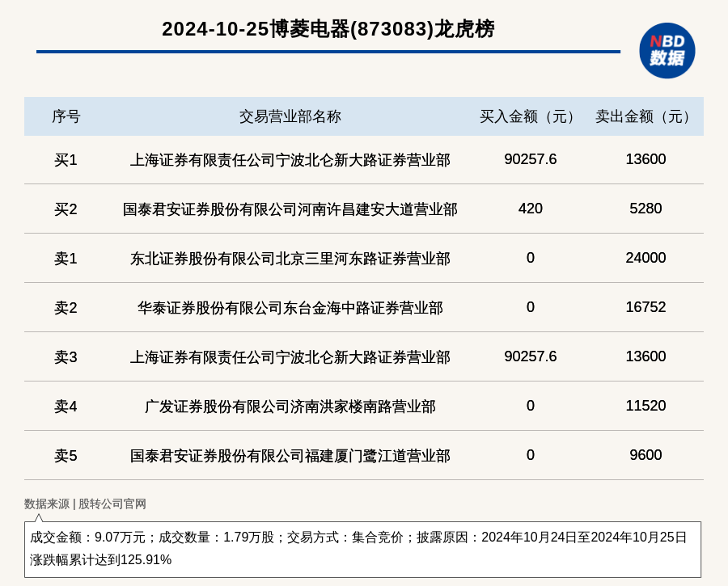
Task: Click the 交易营业部名称 column header
Action: tap(290, 116)
